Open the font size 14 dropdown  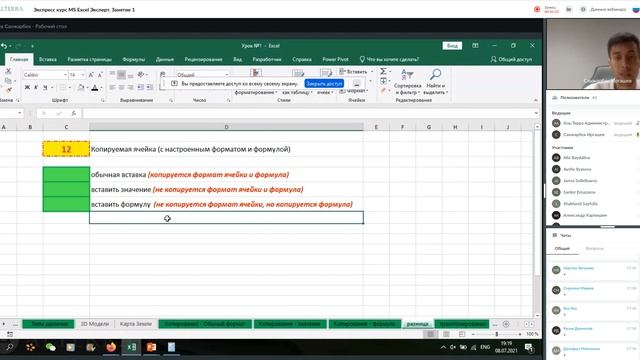(x=83, y=75)
